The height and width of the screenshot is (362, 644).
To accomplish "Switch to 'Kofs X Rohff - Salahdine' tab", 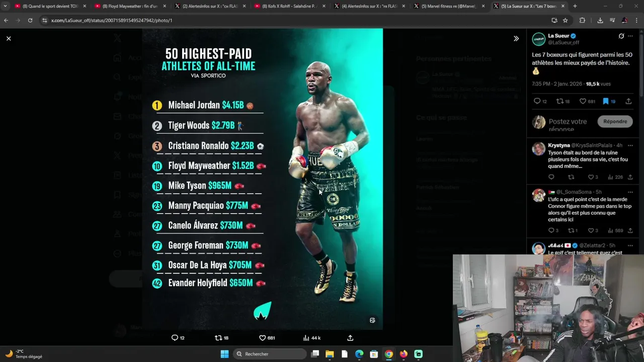I will click(290, 6).
